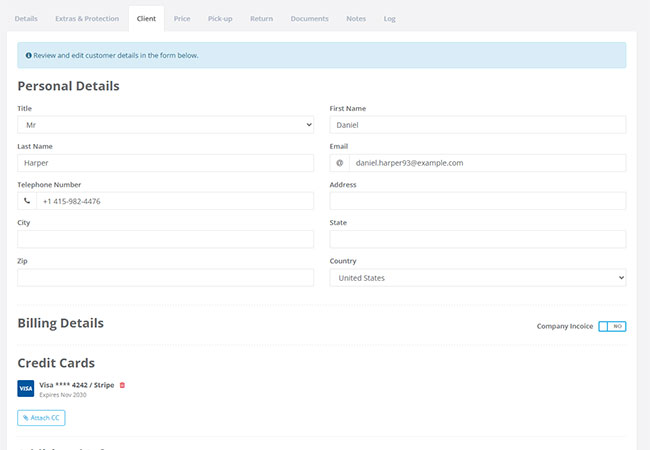Focus the empty Zip field
Image resolution: width=650 pixels, height=450 pixels.
point(165,278)
